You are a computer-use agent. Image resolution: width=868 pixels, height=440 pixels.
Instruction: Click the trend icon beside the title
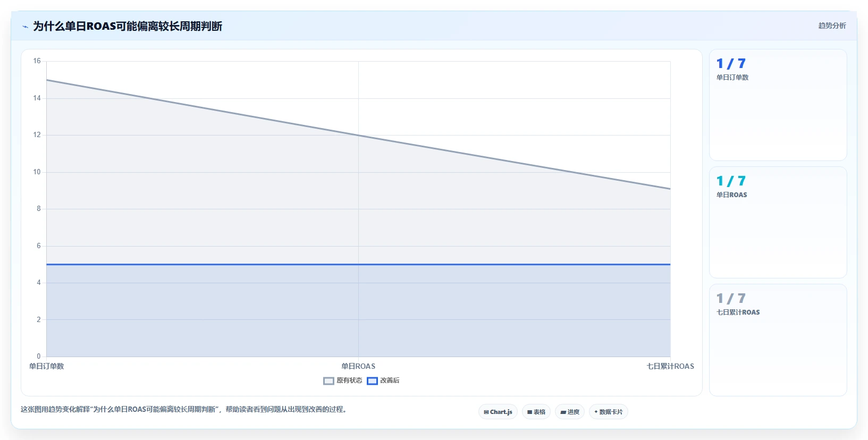click(x=25, y=26)
